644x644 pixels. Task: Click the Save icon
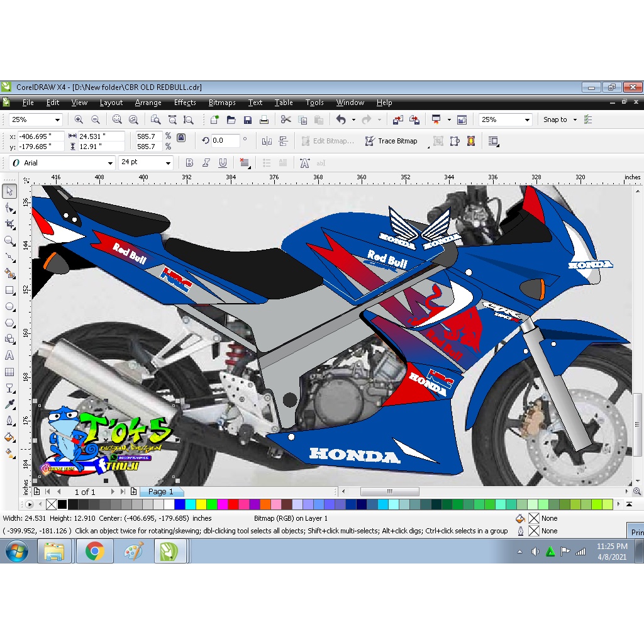(248, 119)
